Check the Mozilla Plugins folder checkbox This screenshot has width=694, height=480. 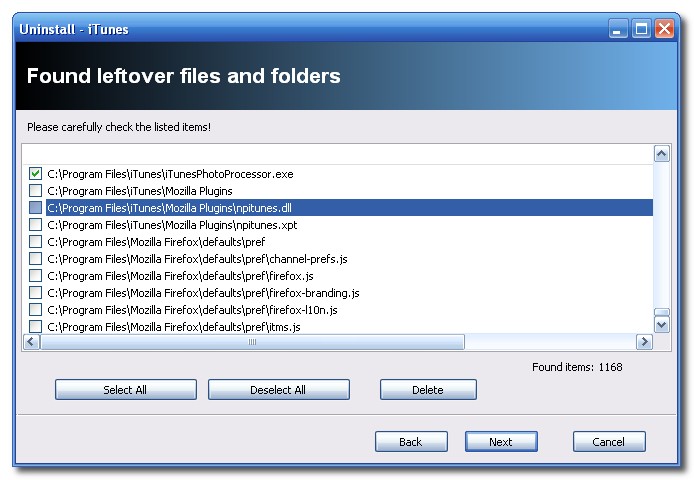(x=35, y=190)
